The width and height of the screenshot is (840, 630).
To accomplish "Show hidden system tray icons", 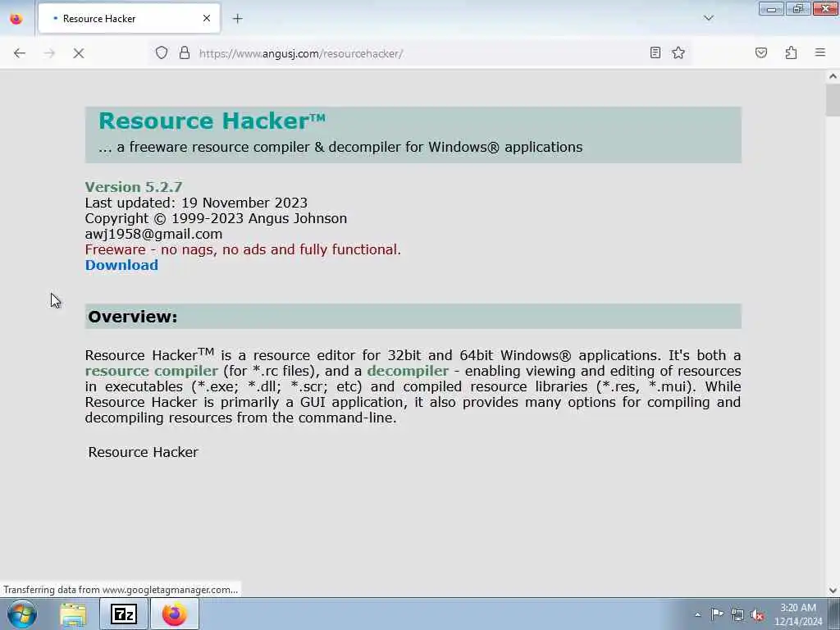I will point(697,614).
